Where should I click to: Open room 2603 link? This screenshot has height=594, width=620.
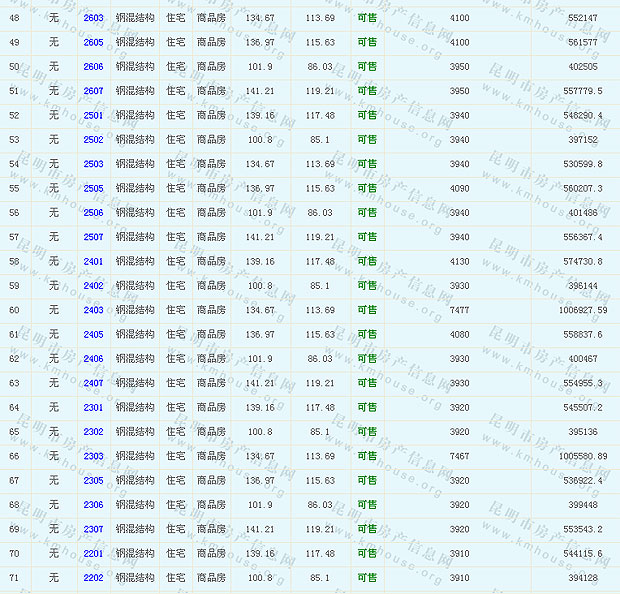[x=93, y=18]
